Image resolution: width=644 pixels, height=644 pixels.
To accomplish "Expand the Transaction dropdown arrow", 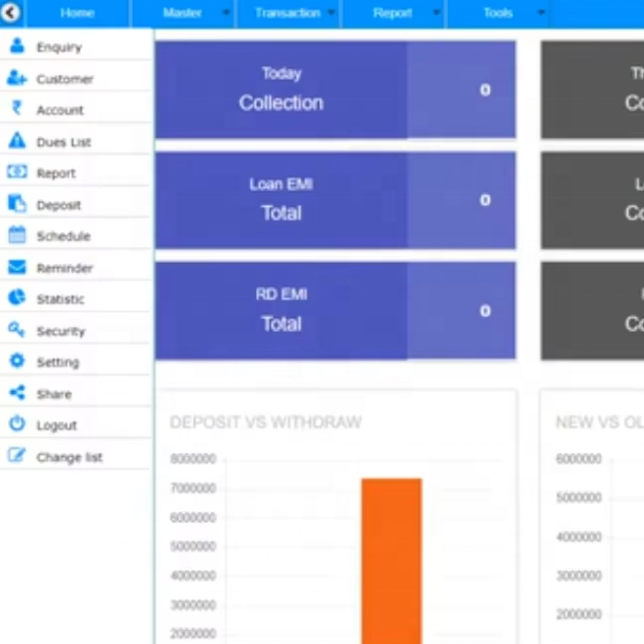I will click(x=331, y=13).
